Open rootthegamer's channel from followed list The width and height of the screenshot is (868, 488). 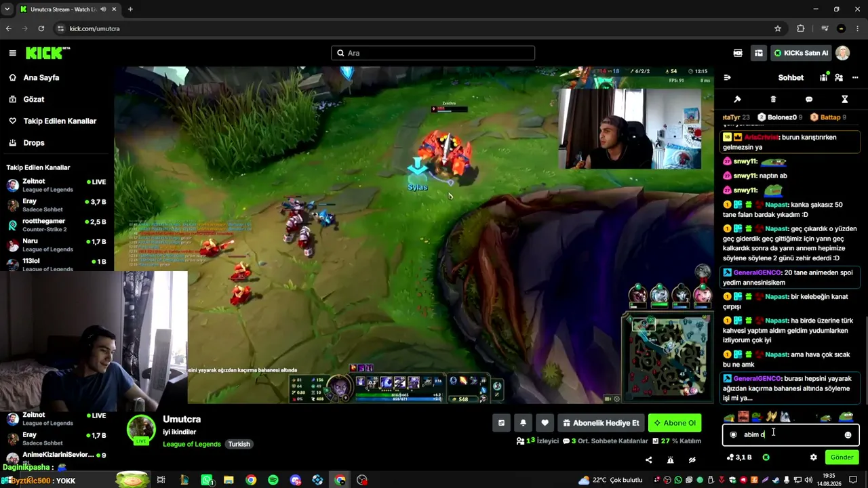(57, 225)
